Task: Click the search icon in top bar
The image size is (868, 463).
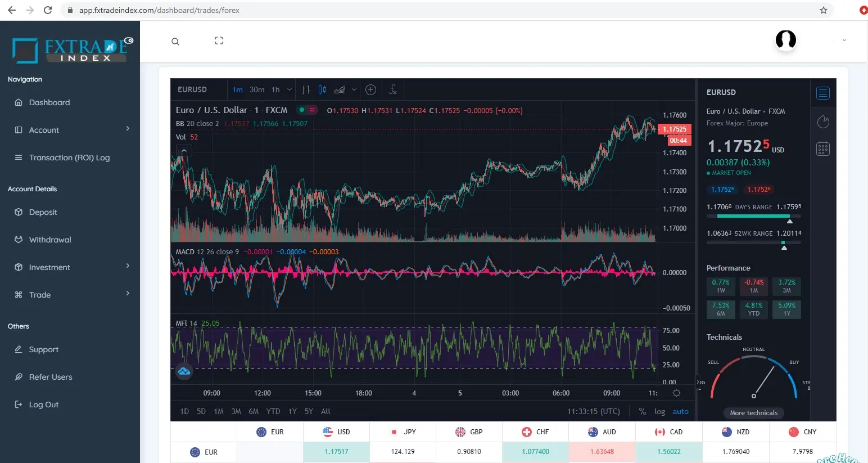Action: click(x=175, y=41)
